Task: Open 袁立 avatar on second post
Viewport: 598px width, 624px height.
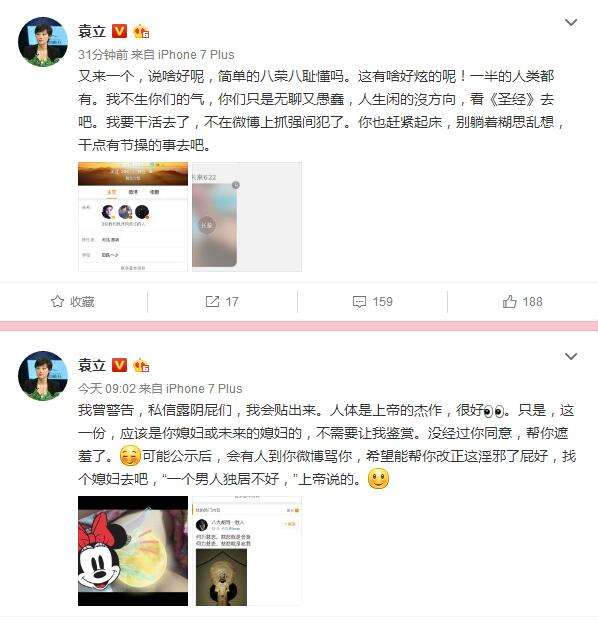Action: coord(43,376)
